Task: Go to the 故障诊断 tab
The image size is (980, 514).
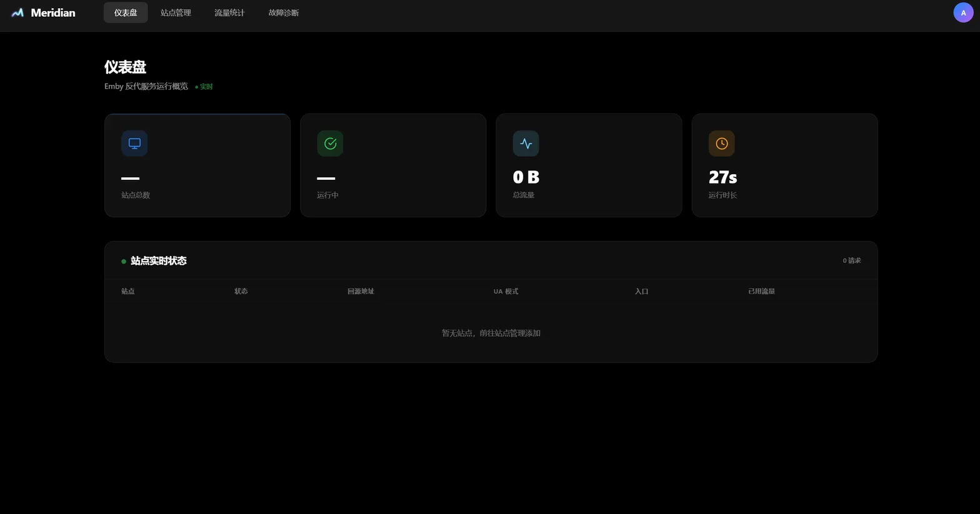Action: click(x=284, y=12)
